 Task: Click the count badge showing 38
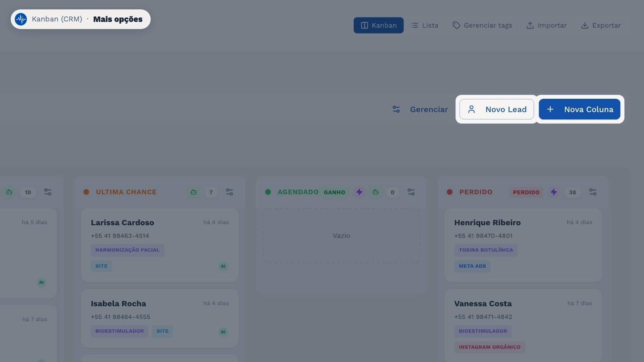[572, 192]
